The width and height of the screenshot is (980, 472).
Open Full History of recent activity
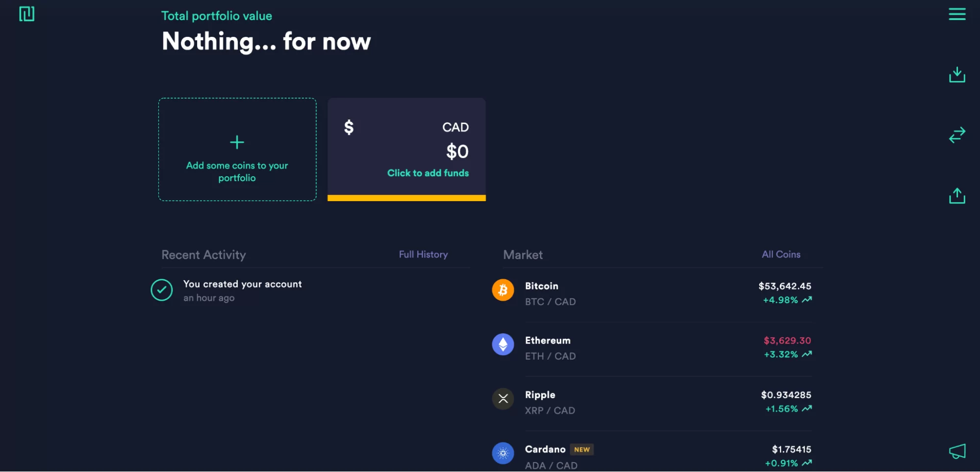423,254
